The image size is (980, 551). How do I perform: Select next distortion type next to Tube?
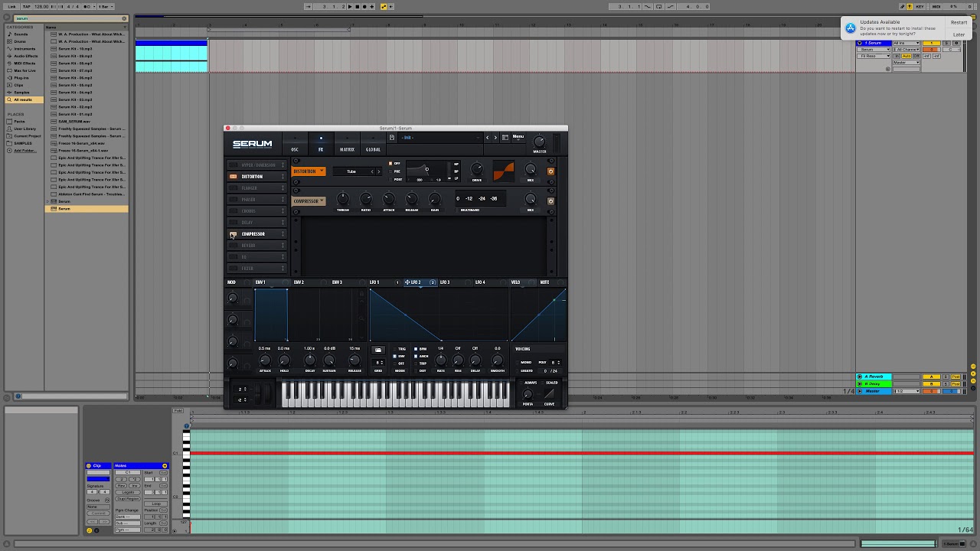(378, 171)
